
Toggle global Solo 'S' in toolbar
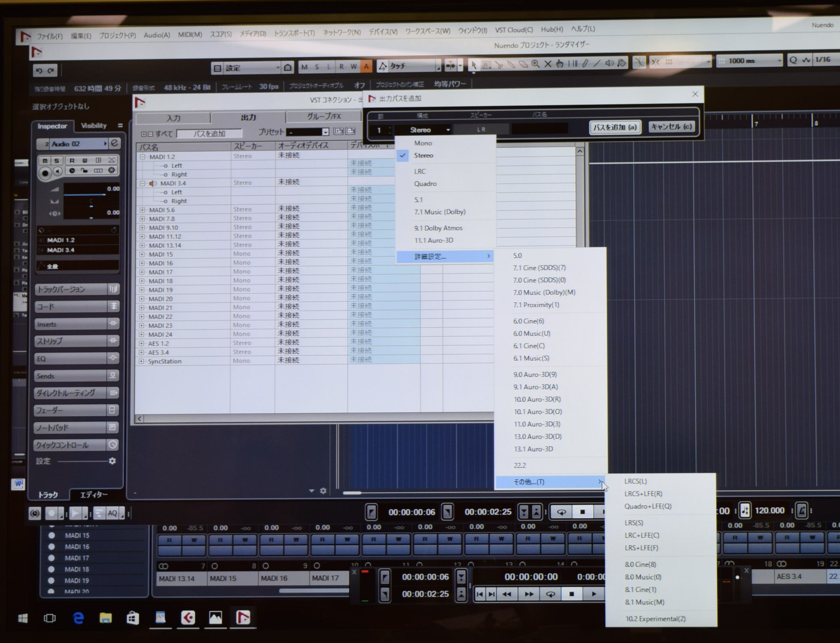[x=317, y=67]
